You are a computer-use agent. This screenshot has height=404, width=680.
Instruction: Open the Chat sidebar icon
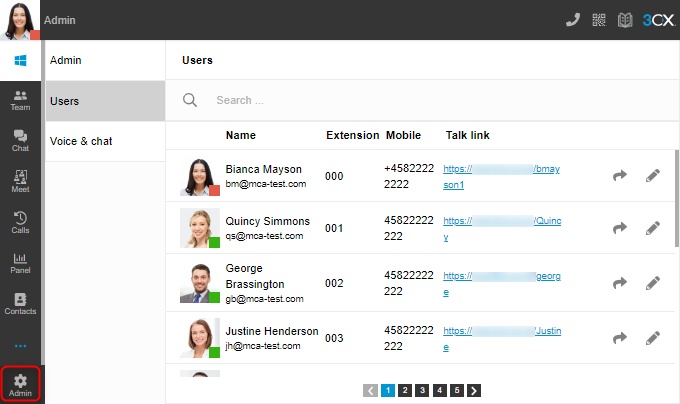tap(20, 140)
